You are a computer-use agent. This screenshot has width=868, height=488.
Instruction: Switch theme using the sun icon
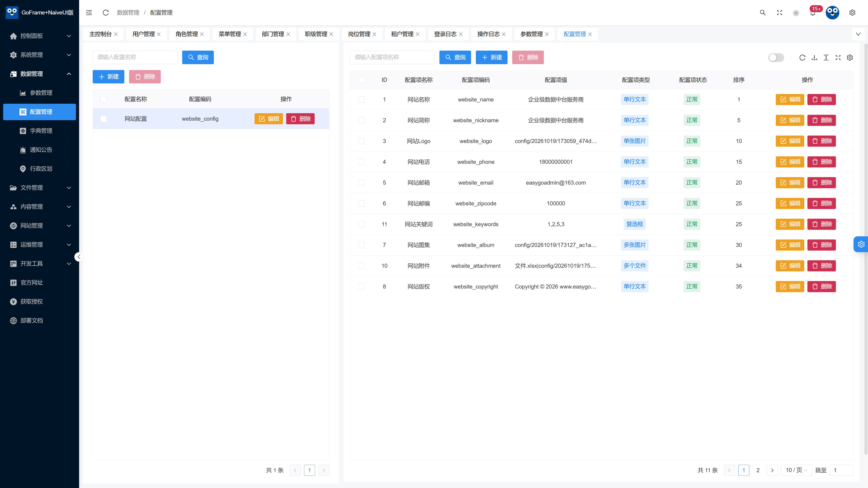click(796, 13)
